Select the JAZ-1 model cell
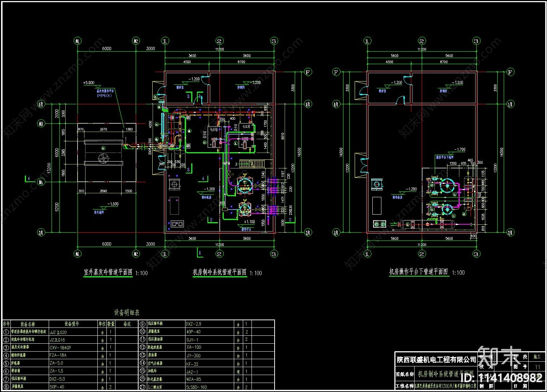This screenshot has height=392, width=547. click(192, 371)
